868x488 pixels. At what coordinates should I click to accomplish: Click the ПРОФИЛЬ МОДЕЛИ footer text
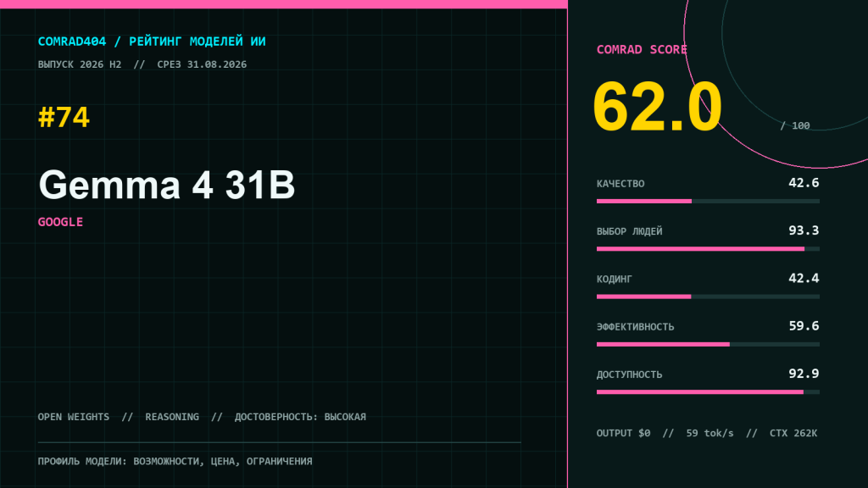coord(175,461)
